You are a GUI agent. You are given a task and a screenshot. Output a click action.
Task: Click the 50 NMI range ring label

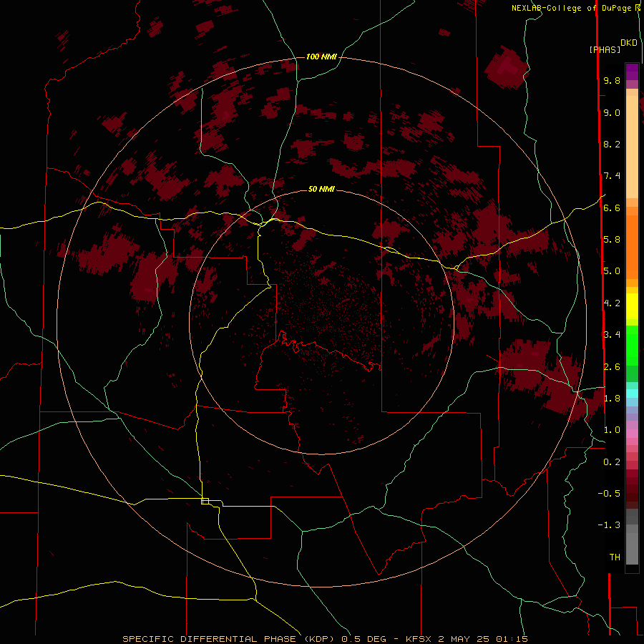click(x=321, y=189)
